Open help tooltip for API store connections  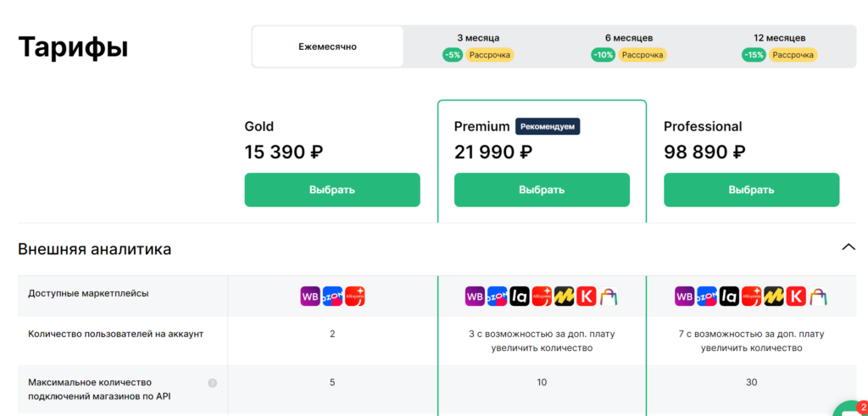(212, 383)
